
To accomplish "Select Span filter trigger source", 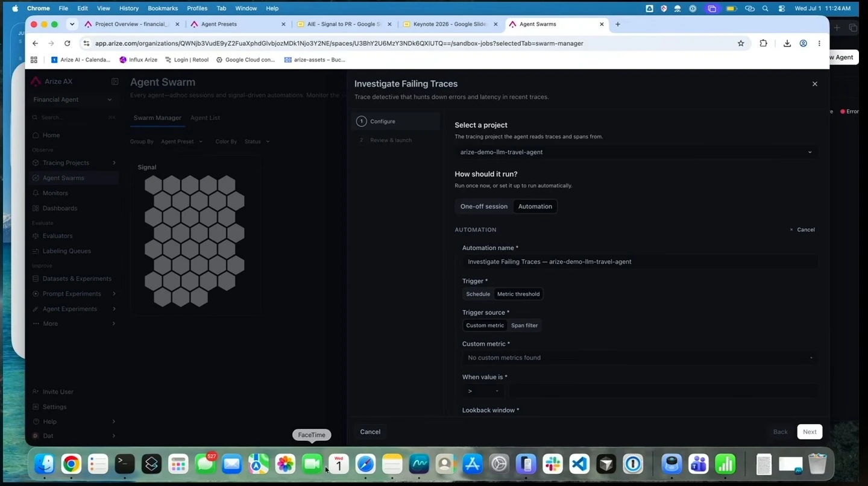I will [524, 325].
